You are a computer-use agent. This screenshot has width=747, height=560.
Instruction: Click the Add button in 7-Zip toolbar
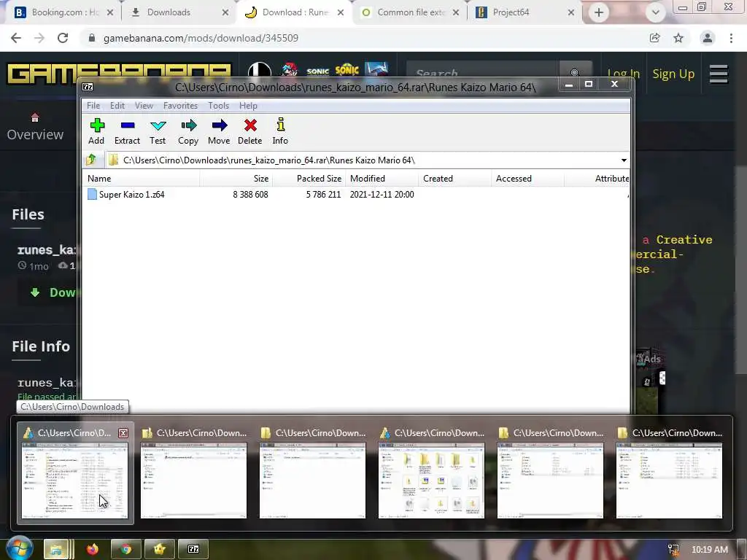96,131
